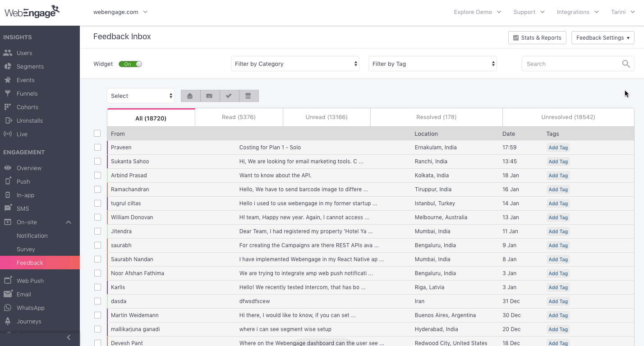
Task: Open the Select bulk-action dropdown
Action: 141,96
